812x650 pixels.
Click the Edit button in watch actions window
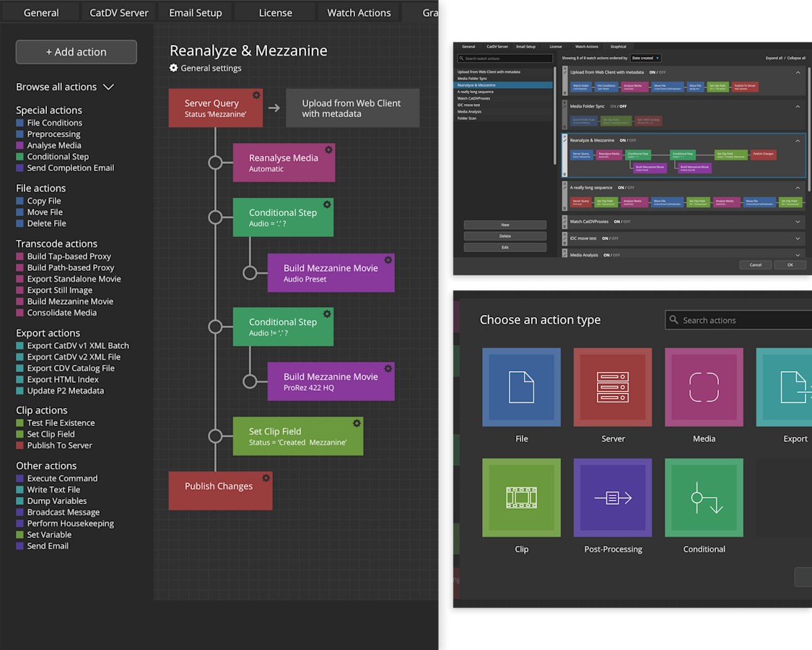(505, 247)
